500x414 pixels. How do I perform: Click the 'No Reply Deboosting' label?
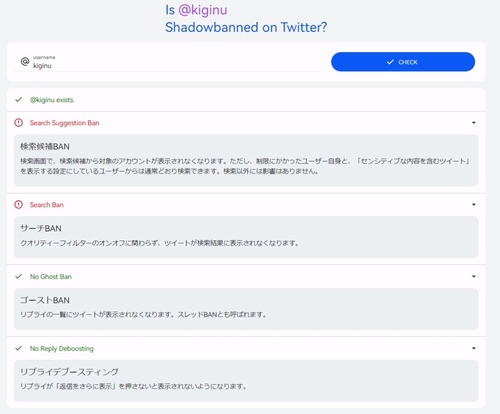[x=62, y=349]
